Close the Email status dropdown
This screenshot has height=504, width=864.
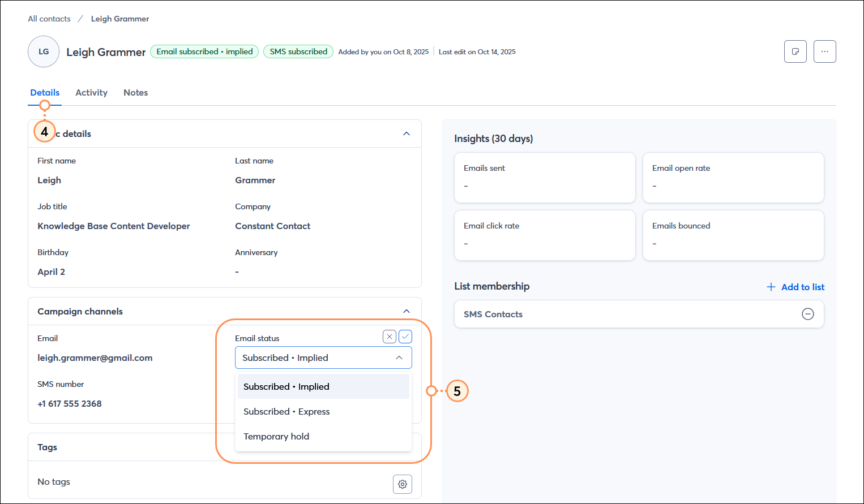399,357
